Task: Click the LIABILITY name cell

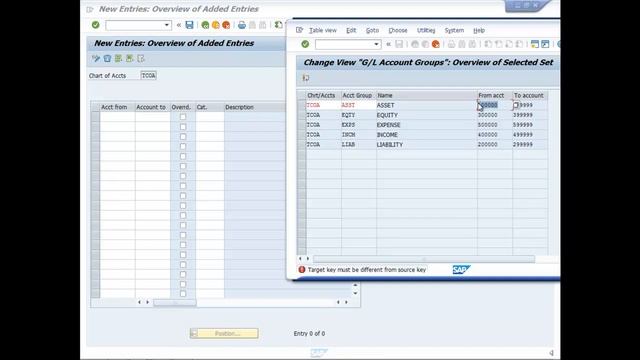Action: (x=427, y=144)
